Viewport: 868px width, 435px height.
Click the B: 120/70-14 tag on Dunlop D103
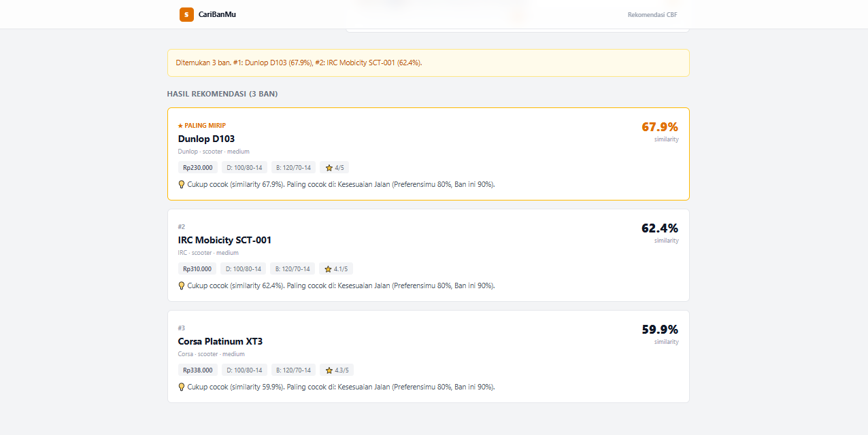coord(293,168)
